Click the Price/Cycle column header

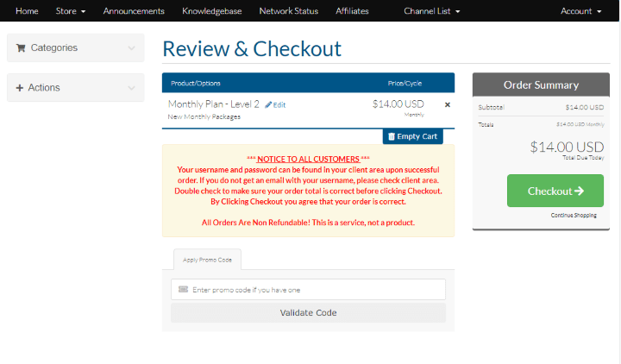coord(405,84)
